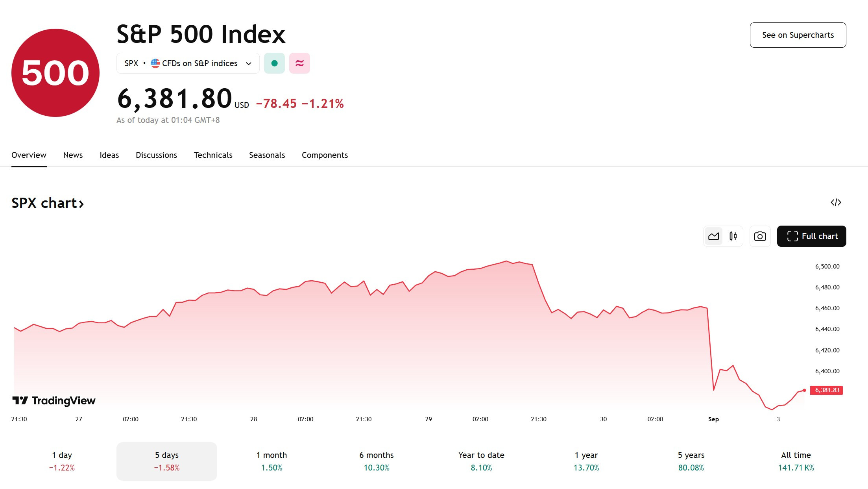Image resolution: width=868 pixels, height=489 pixels.
Task: Open Full chart button
Action: pos(812,236)
